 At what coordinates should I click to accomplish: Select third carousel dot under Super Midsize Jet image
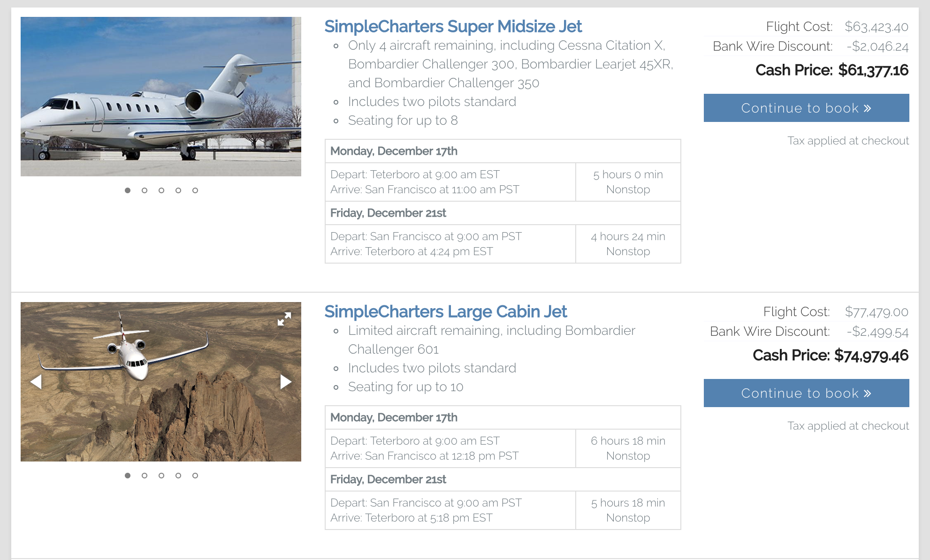point(161,190)
